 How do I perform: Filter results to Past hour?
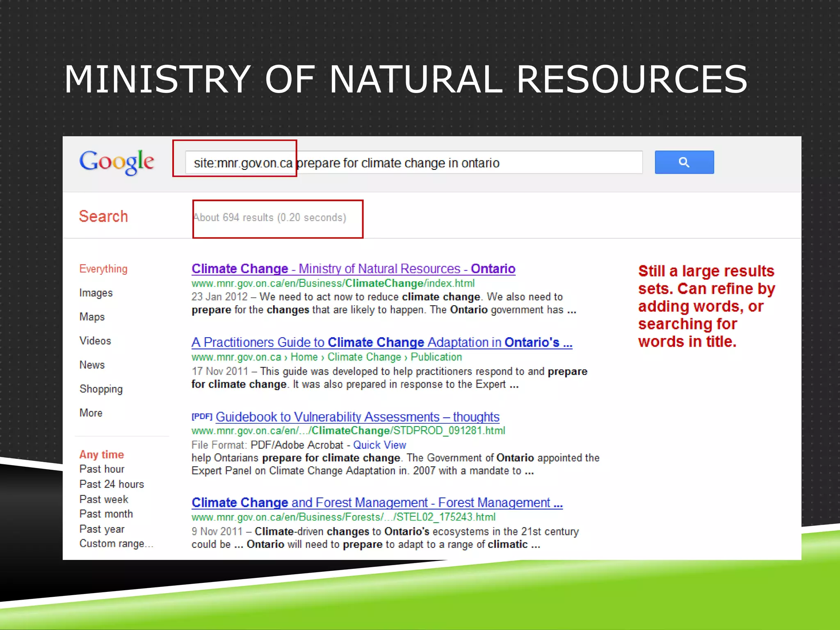(102, 469)
